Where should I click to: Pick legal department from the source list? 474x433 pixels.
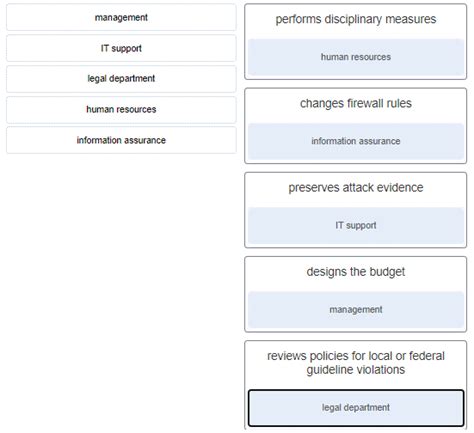(x=121, y=79)
